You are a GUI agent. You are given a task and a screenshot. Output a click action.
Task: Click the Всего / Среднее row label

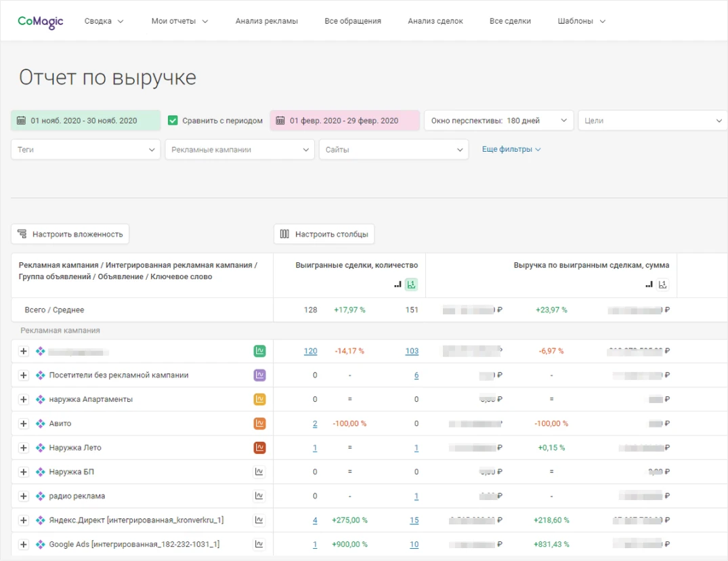(54, 310)
